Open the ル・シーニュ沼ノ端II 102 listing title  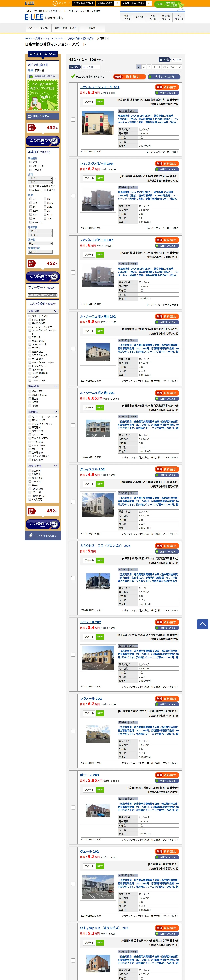coord(98,317)
